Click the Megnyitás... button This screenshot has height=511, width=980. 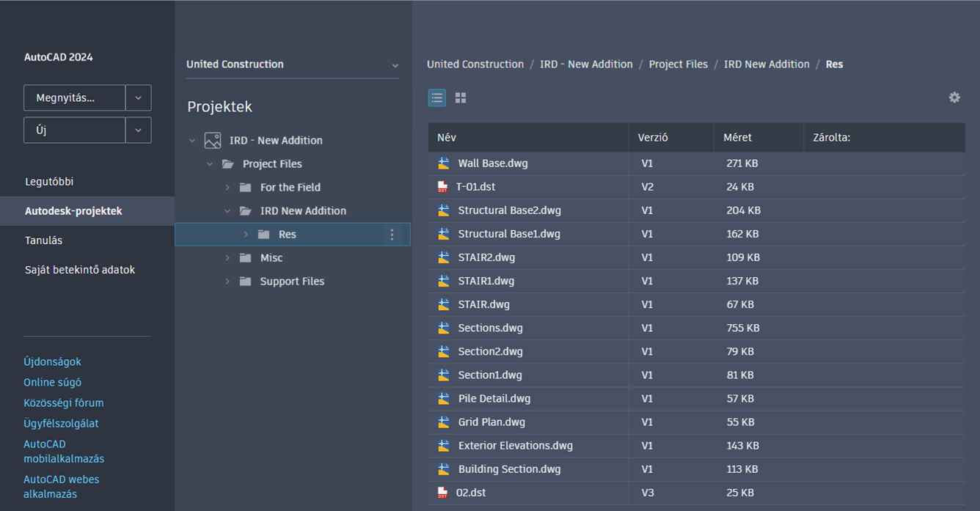tap(75, 98)
